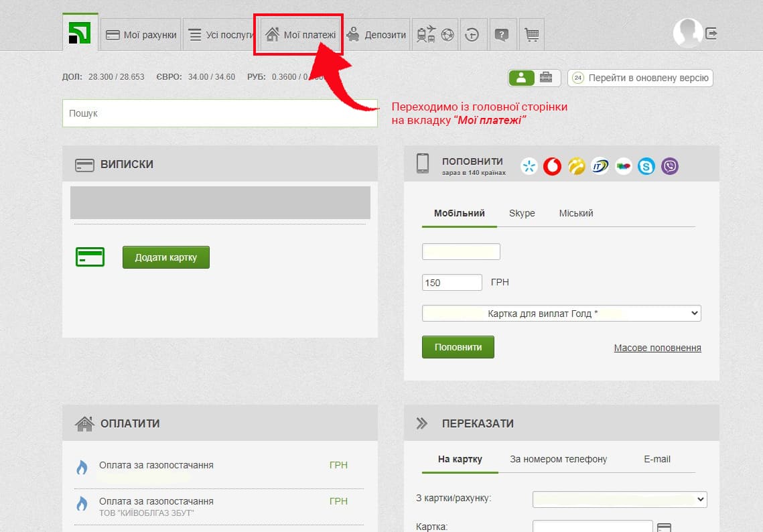Open the shopping cart icon
The image size is (763, 532).
click(532, 34)
